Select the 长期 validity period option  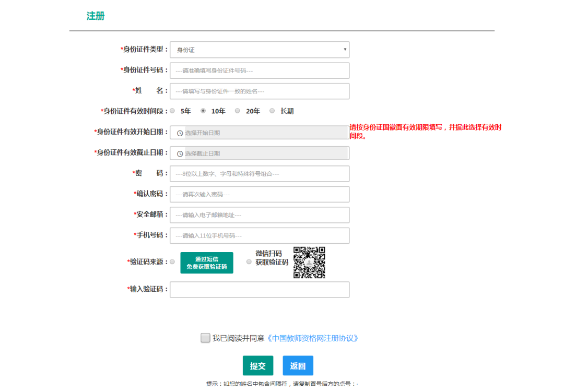click(272, 111)
